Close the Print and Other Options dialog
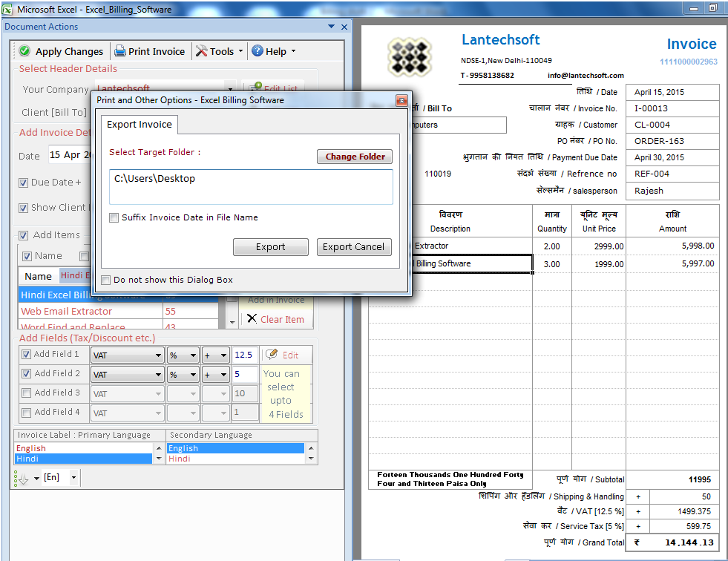Screen dimensions: 728x561 (401, 100)
